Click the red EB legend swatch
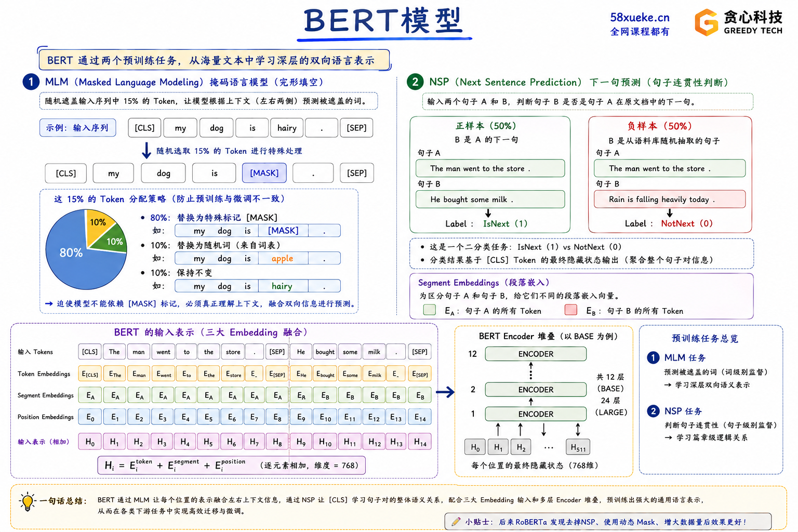This screenshot has width=798, height=532. click(x=571, y=310)
